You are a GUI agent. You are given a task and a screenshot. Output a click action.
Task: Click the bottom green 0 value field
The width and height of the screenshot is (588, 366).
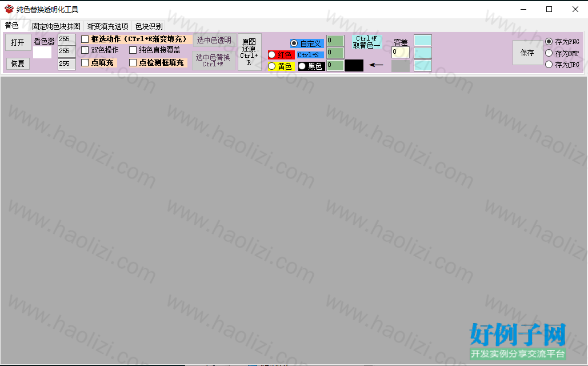[335, 65]
